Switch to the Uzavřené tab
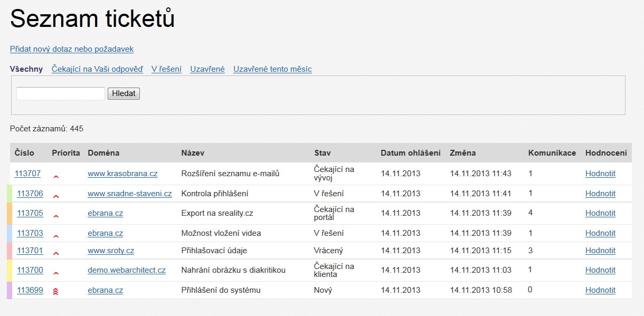 tap(207, 69)
